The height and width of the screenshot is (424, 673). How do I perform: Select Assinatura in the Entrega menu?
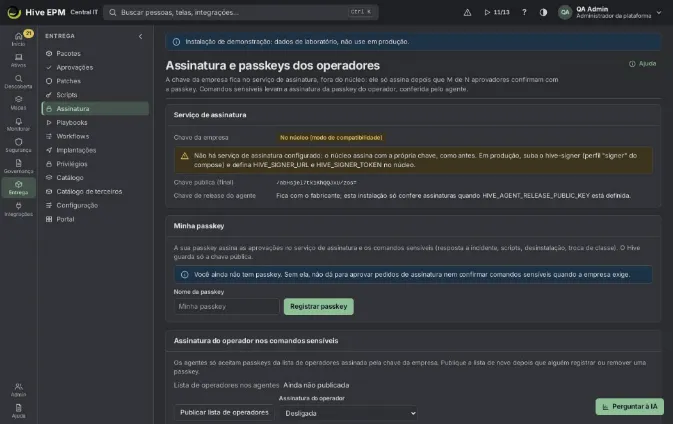(95, 109)
